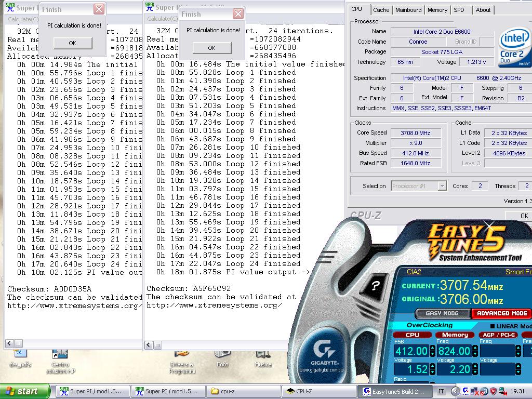
Task: Open the Mainboard tab in CPU-Z
Action: tap(408, 10)
